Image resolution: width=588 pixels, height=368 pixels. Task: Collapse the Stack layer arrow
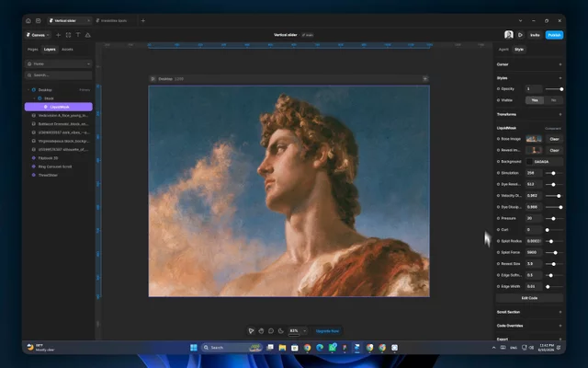coord(34,98)
